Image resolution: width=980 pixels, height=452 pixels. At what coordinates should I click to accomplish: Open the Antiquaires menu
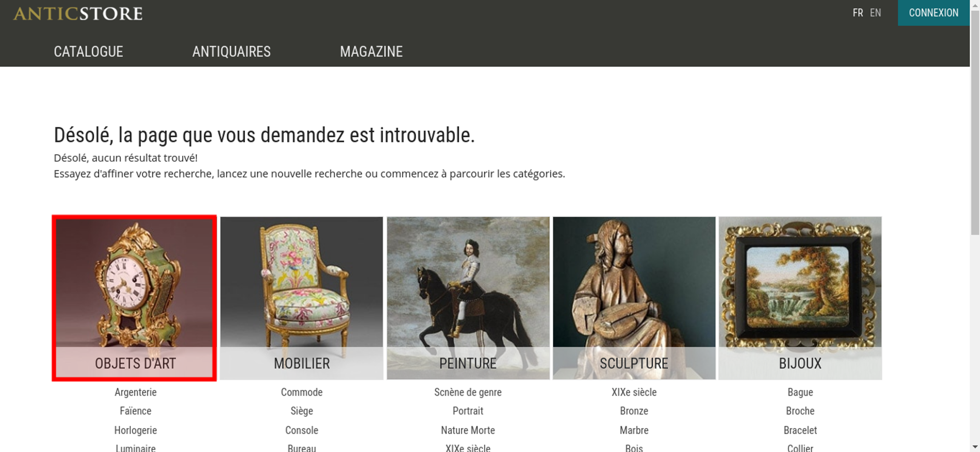coord(231,51)
